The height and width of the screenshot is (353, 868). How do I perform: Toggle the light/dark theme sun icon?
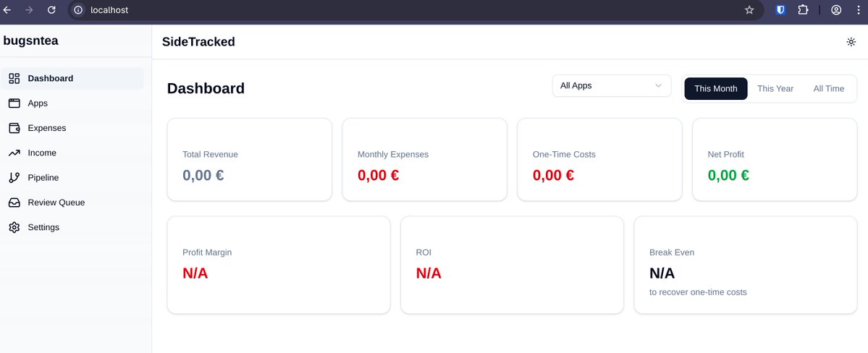pos(851,41)
